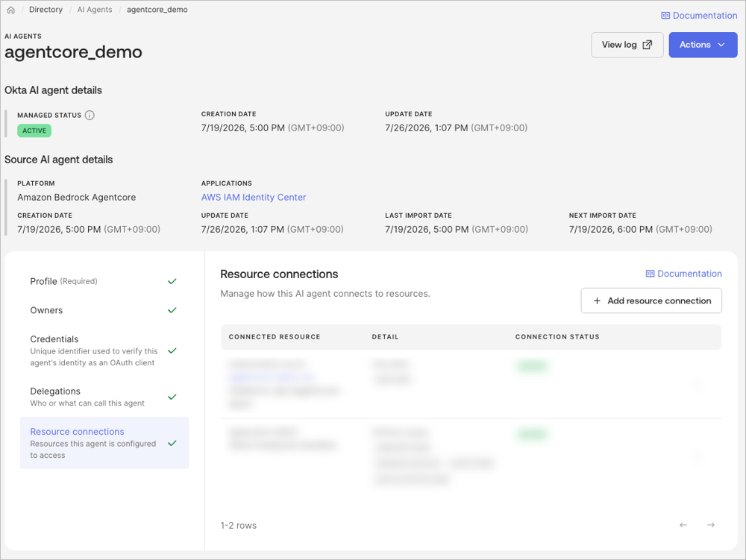Click the Owners completed checkmark
Viewport: 746px width, 560px height.
172,310
